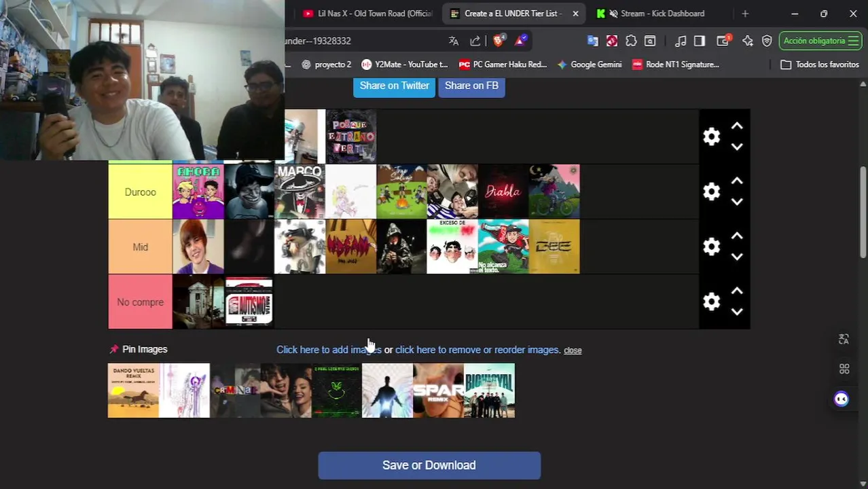Screen dimensions: 868x489
Task: Click the page vertical scrollbar thumb
Action: pyautogui.click(x=863, y=212)
